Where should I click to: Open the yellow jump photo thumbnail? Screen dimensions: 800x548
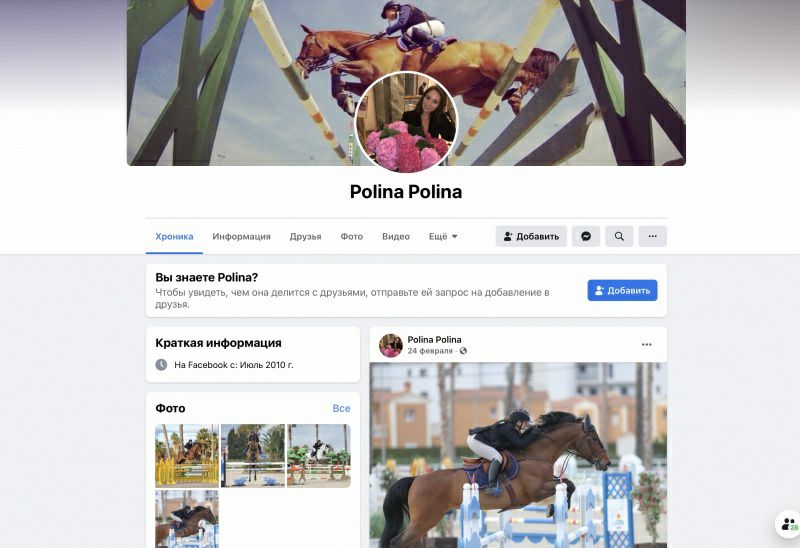point(187,456)
